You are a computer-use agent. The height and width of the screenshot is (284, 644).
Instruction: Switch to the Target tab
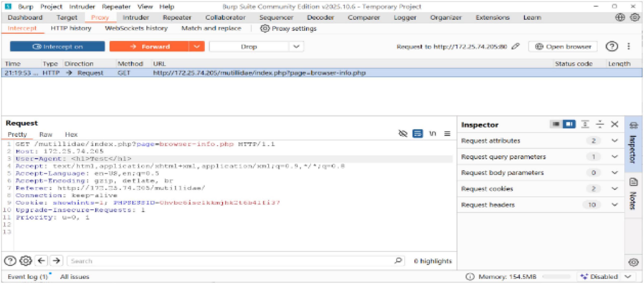click(x=67, y=18)
